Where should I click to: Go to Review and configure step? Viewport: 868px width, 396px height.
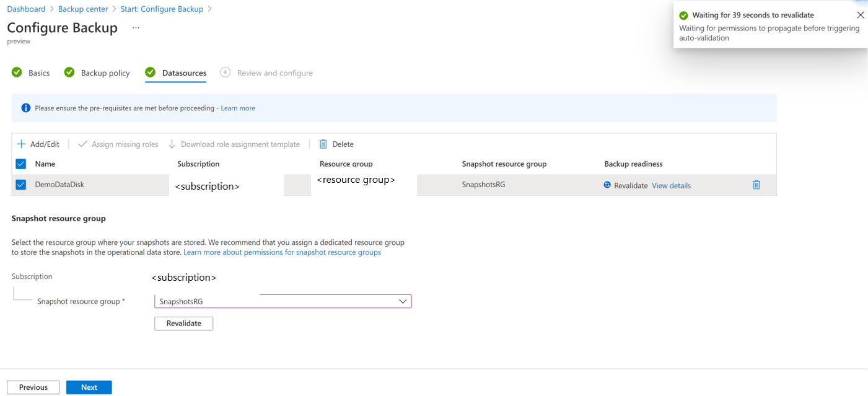pyautogui.click(x=274, y=73)
